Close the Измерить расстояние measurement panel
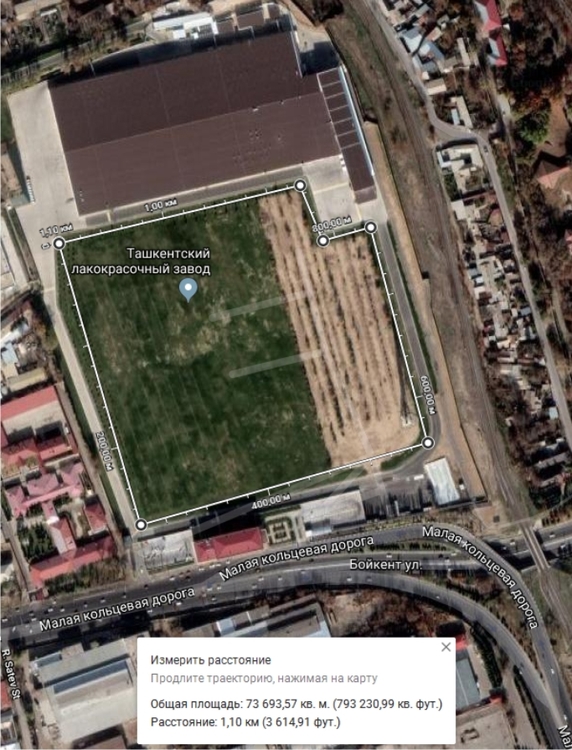 [446, 647]
